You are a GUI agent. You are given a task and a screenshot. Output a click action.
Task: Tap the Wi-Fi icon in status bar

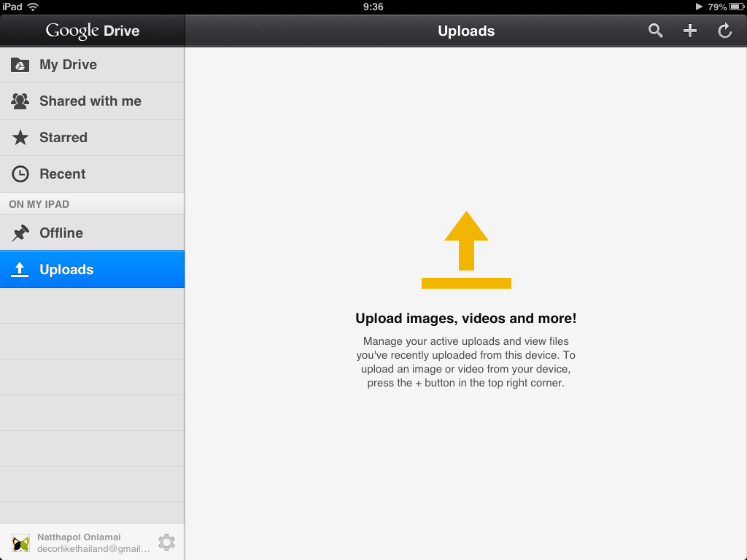coord(33,7)
